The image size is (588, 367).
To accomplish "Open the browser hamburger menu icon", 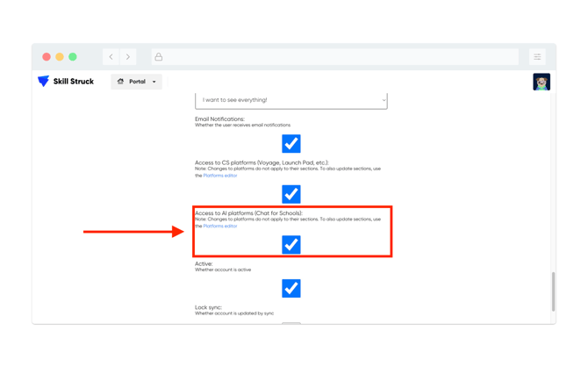I will [x=537, y=57].
